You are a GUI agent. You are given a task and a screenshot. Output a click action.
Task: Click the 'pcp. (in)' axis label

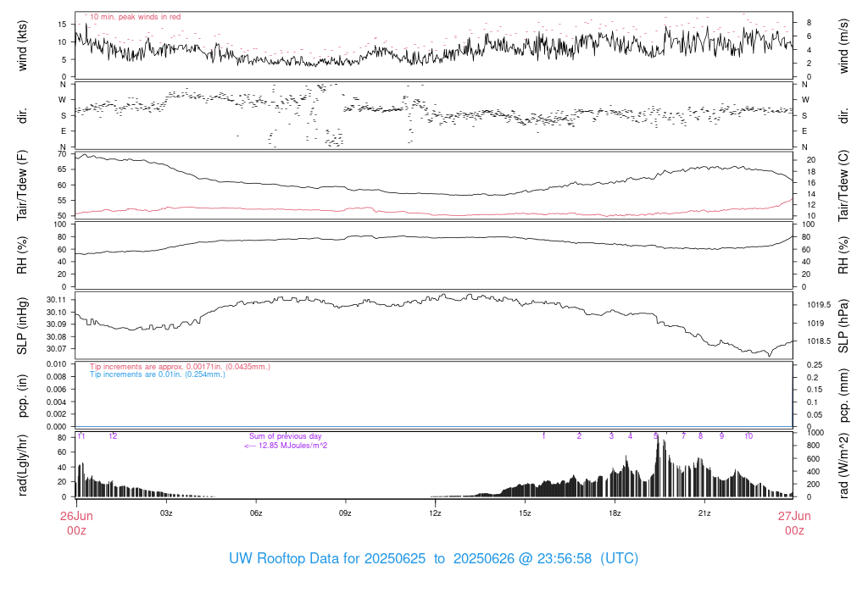click(x=23, y=395)
